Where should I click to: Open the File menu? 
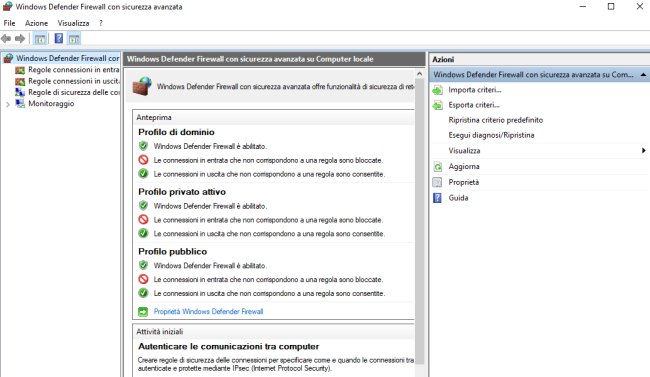click(9, 23)
